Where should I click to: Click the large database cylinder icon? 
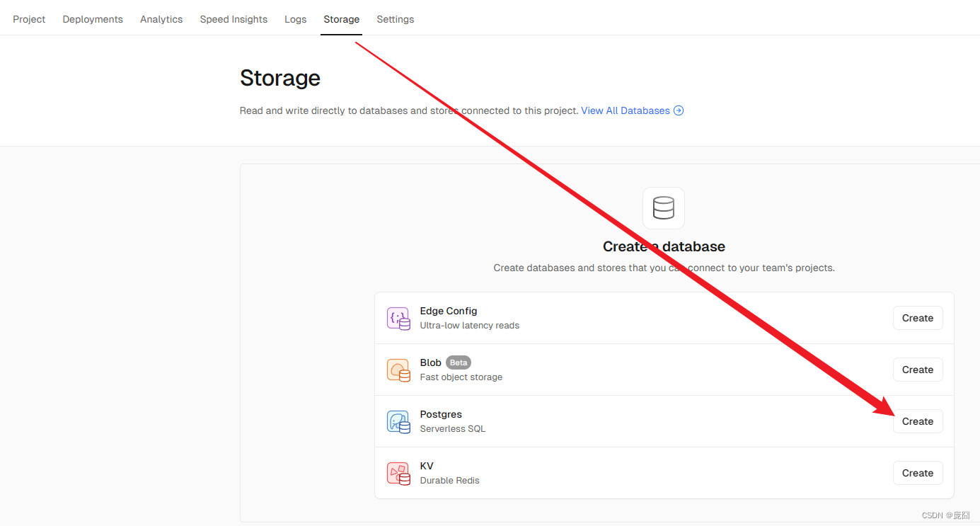[x=664, y=208]
